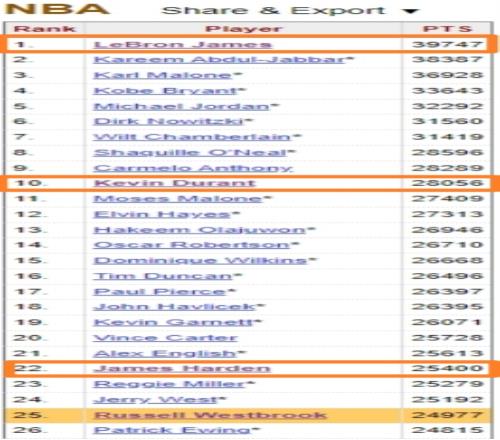Select the 32292 points cell
500x440 pixels.
point(447,106)
